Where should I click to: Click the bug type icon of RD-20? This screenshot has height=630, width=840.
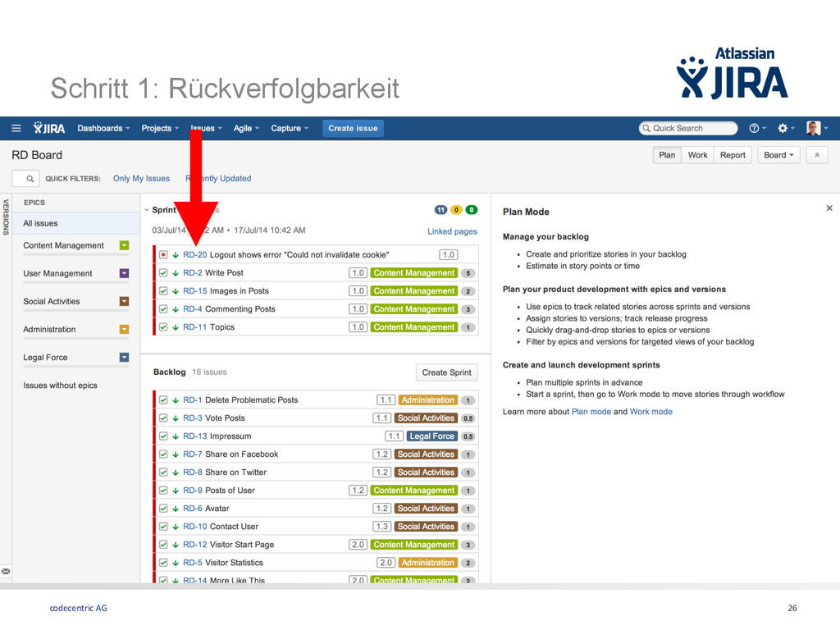pos(163,255)
